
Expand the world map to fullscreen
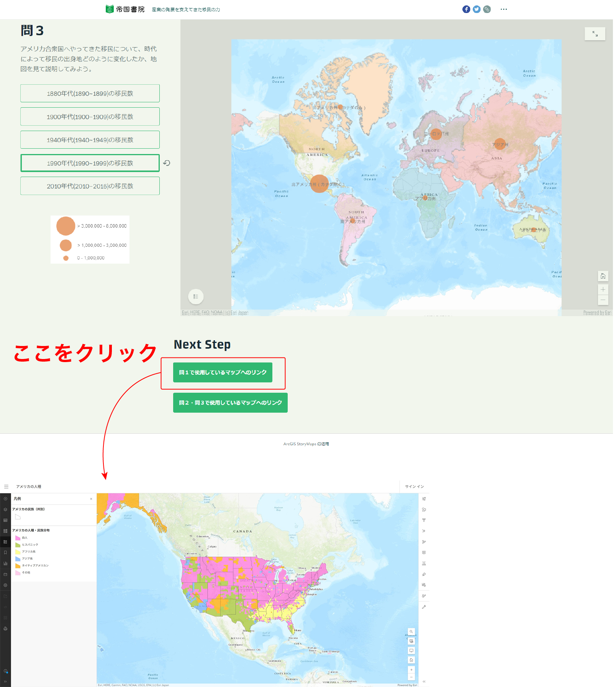[595, 34]
